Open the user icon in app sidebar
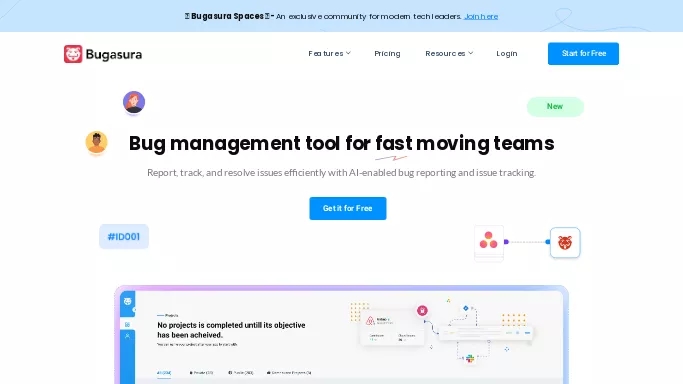Image resolution: width=683 pixels, height=384 pixels. [x=127, y=336]
